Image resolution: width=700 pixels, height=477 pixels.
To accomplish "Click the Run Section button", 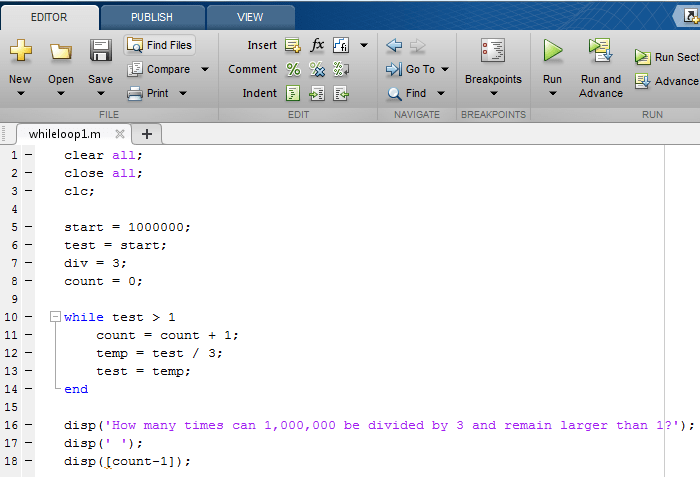I will coord(667,57).
